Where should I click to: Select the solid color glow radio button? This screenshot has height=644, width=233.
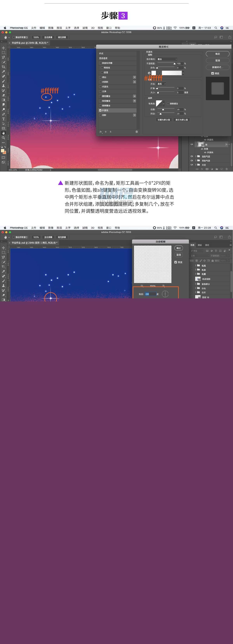(149, 73)
